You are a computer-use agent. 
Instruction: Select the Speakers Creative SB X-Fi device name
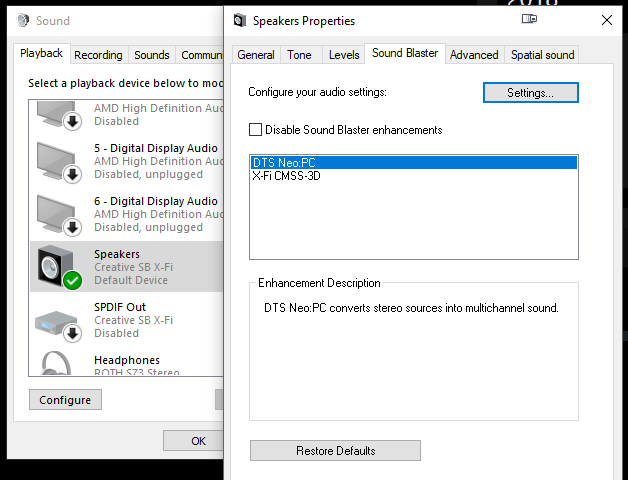[117, 254]
